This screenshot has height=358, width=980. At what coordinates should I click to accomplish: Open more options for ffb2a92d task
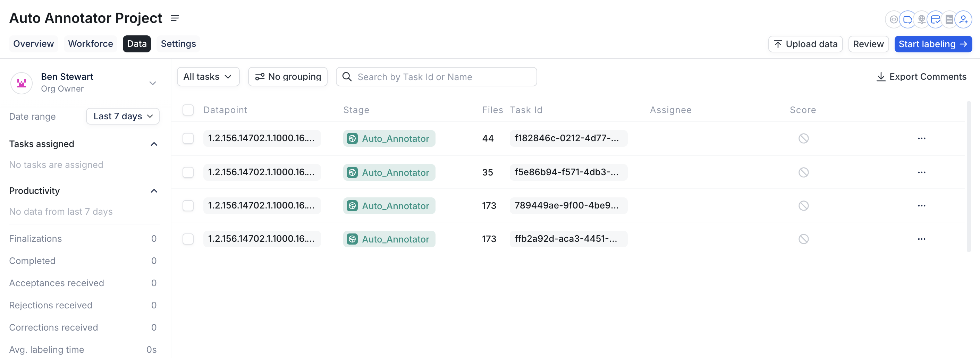coord(921,239)
